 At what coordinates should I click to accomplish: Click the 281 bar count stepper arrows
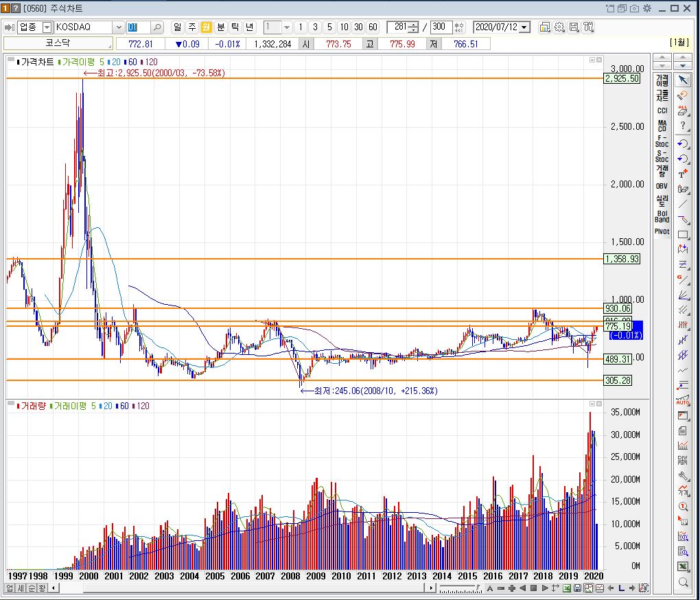coord(413,27)
